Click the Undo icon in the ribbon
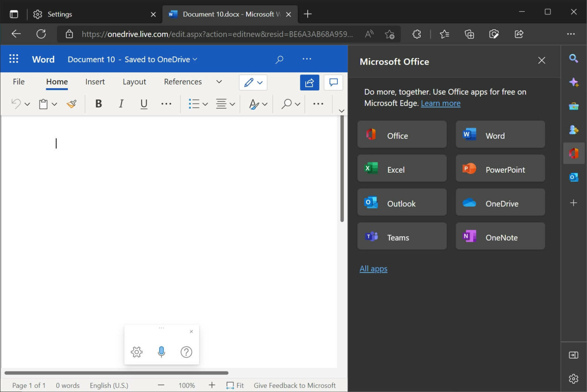The width and height of the screenshot is (587, 392). click(16, 104)
